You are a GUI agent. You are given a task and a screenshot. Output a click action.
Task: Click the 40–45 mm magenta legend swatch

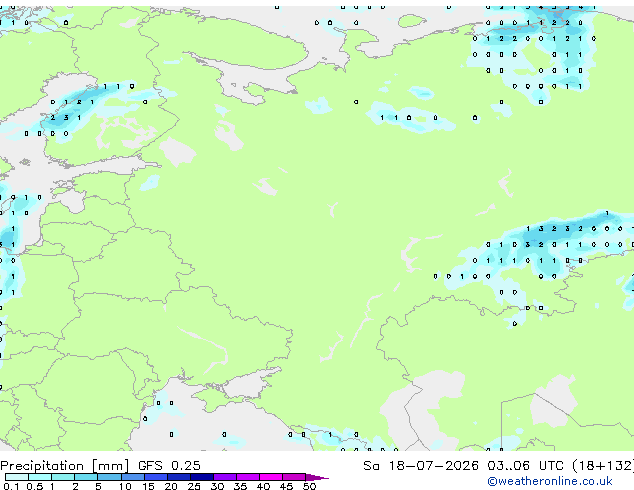point(271,477)
